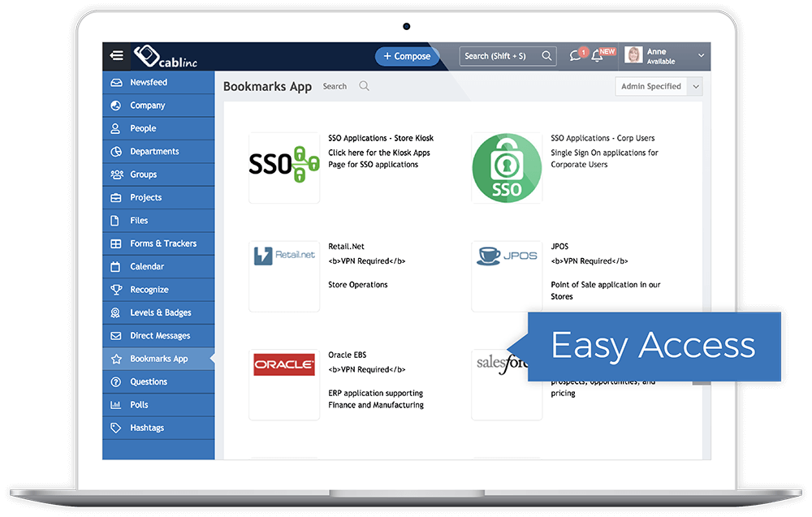
Task: Go to Groups menu item
Action: pos(158,174)
